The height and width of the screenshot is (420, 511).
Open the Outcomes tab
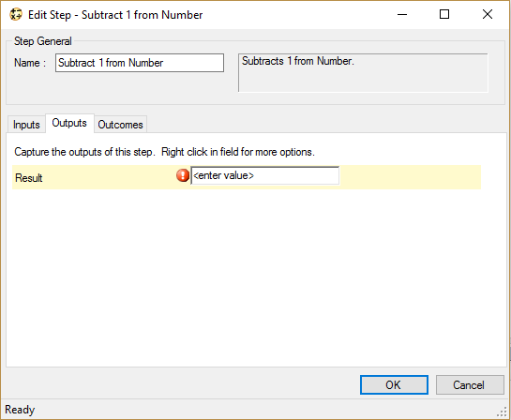pos(120,125)
